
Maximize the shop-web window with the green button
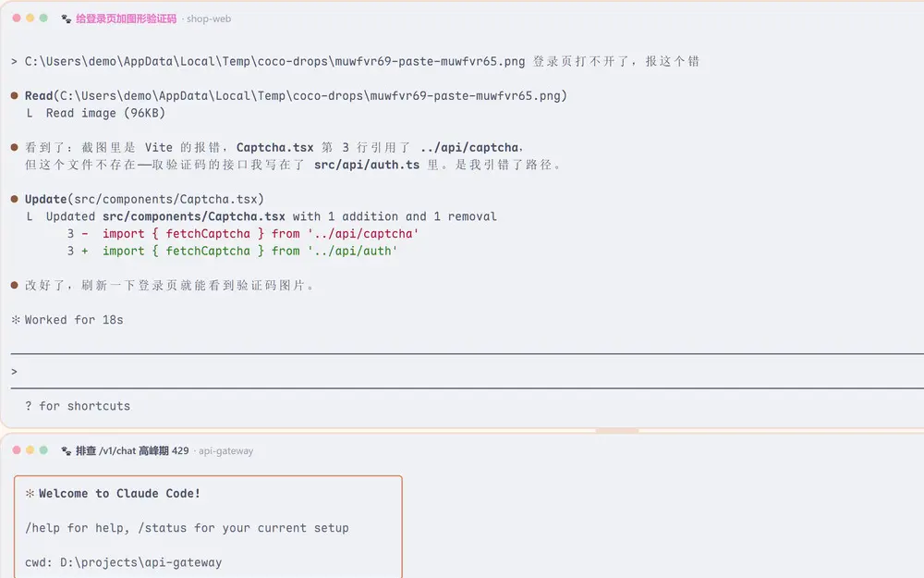tap(43, 18)
